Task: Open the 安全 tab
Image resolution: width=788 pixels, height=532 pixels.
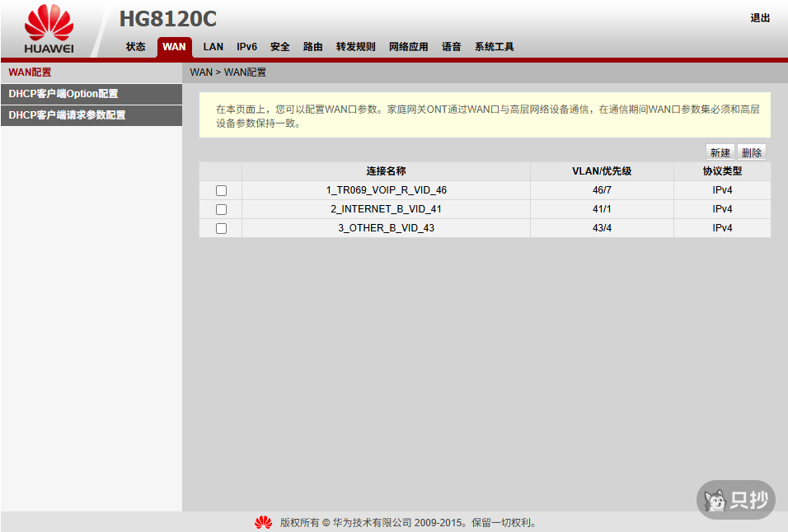Action: coord(280,47)
